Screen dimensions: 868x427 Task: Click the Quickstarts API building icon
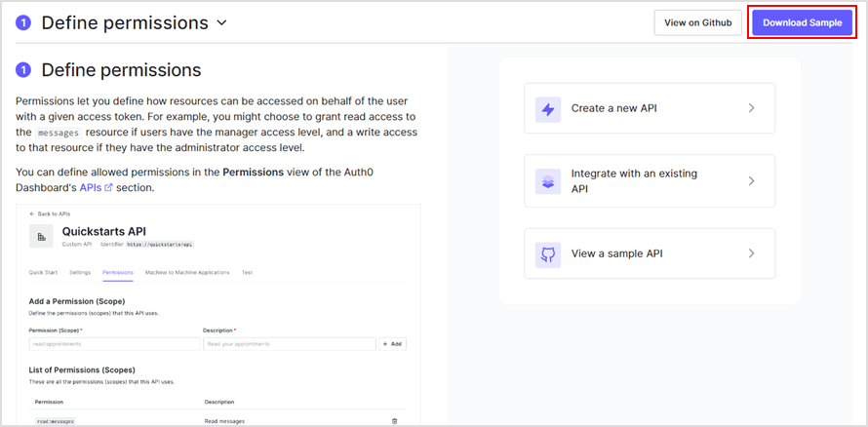click(41, 237)
